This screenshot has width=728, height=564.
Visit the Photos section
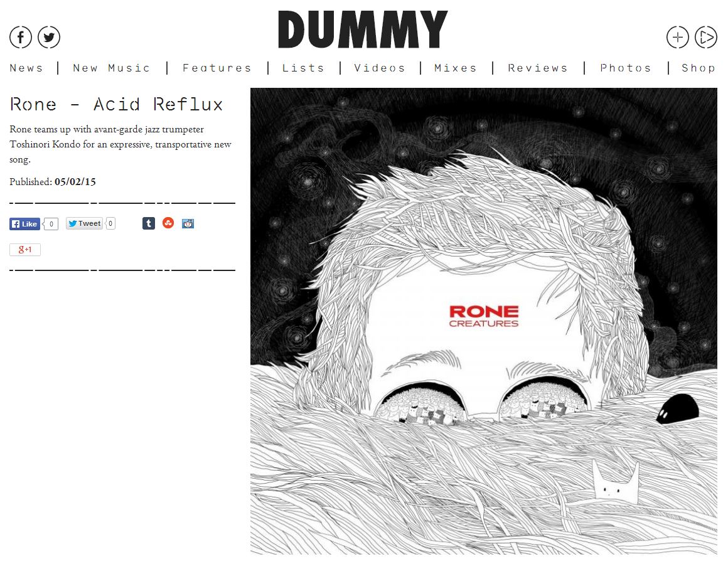tap(626, 68)
